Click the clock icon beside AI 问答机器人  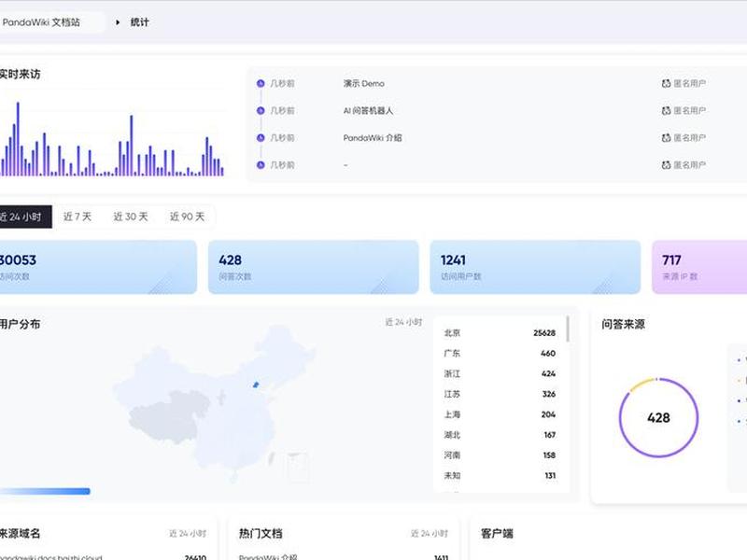pyautogui.click(x=261, y=110)
